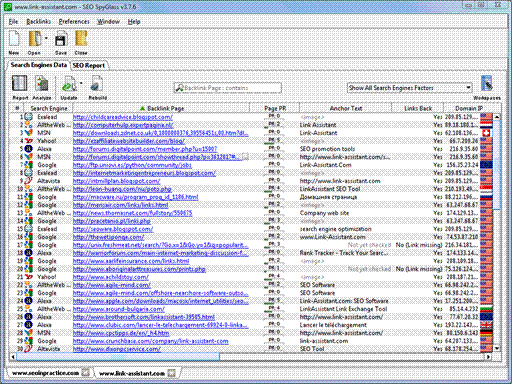Image resolution: width=512 pixels, height=384 pixels.
Task: Click the Alexa icon in row 5
Action: coord(29,149)
